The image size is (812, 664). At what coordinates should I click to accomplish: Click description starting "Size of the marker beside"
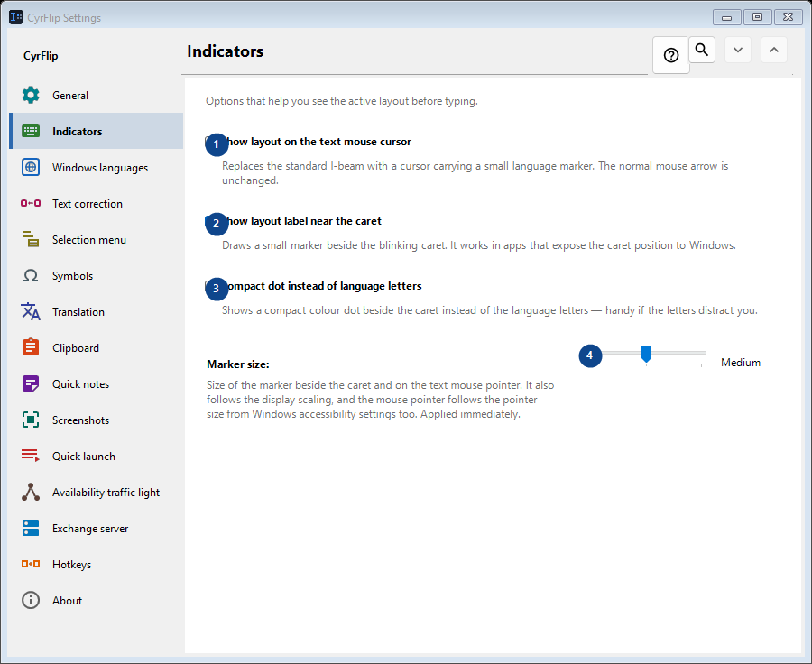pyautogui.click(x=380, y=400)
